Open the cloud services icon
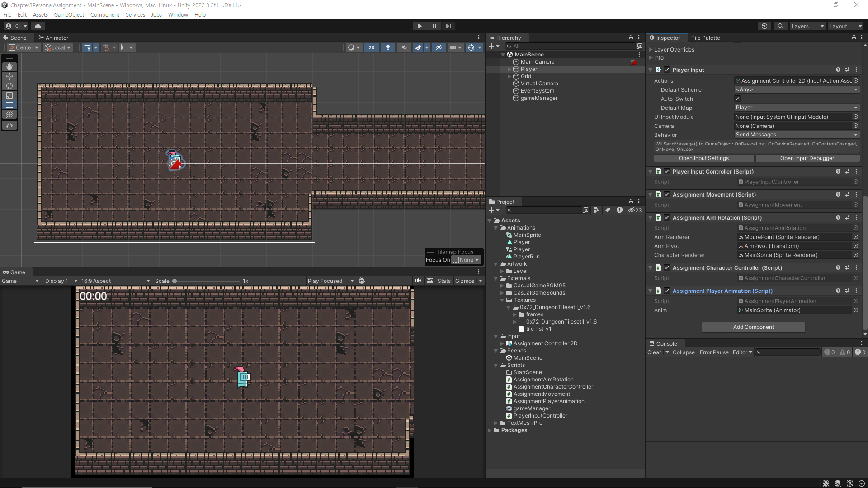Viewport: 868px width, 488px height. (x=38, y=26)
